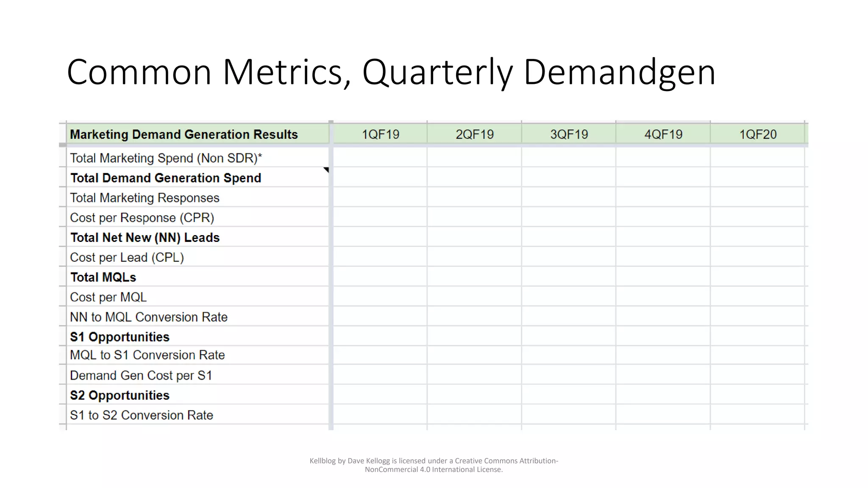The height and width of the screenshot is (488, 868).
Task: Click the 'S1 to S2 Conversion Rate' row label
Action: (141, 415)
